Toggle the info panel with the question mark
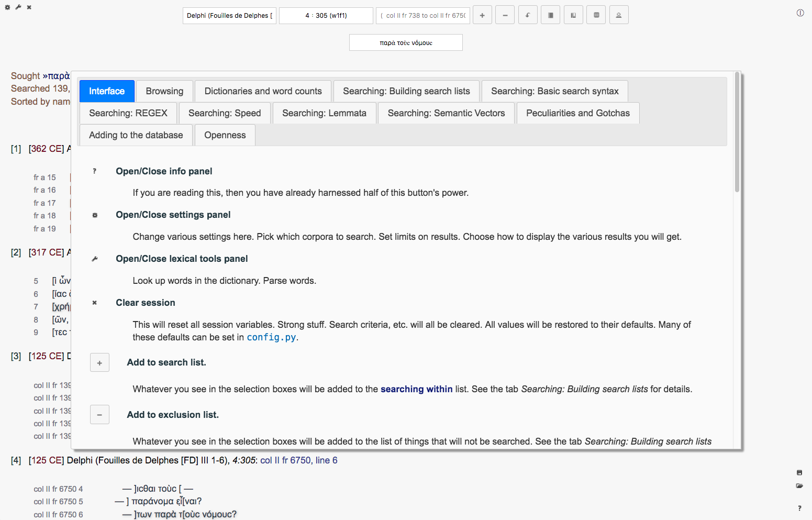This screenshot has height=520, width=812. [799, 508]
